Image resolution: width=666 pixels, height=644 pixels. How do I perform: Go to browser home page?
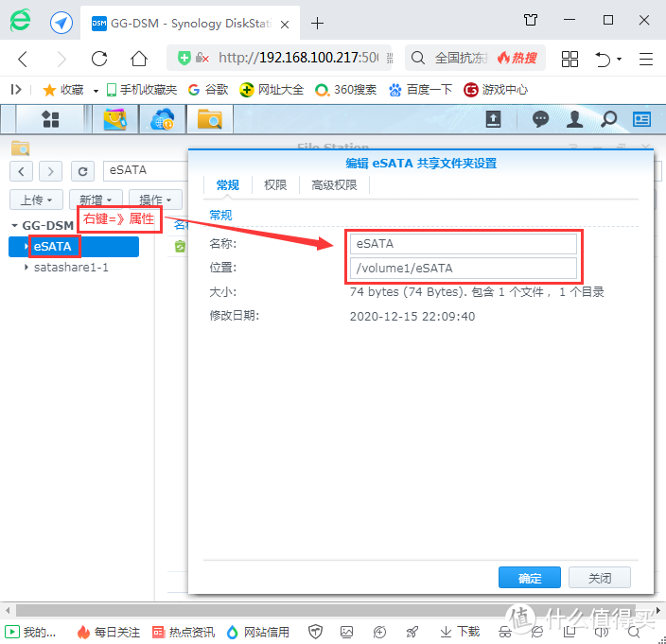pos(139,59)
